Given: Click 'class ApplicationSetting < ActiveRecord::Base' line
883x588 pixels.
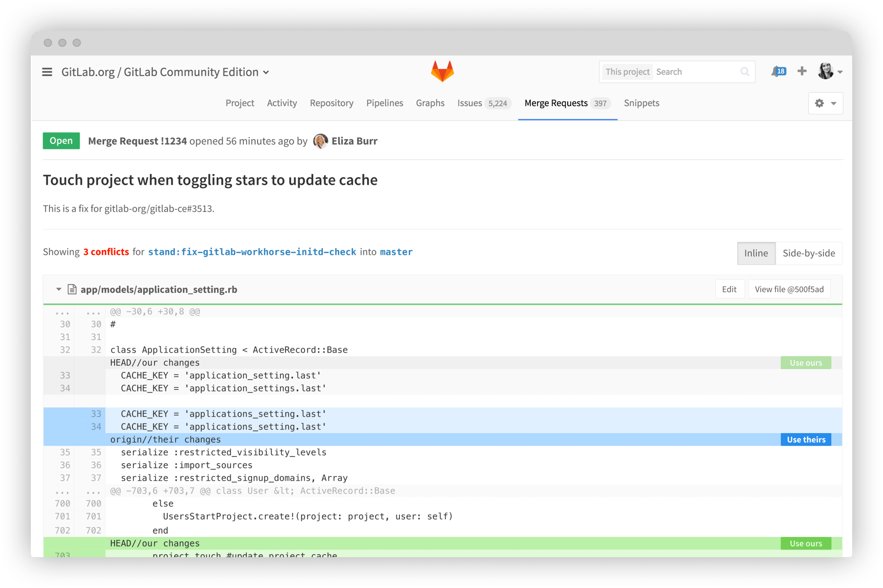Looking at the screenshot, I should click(x=229, y=350).
